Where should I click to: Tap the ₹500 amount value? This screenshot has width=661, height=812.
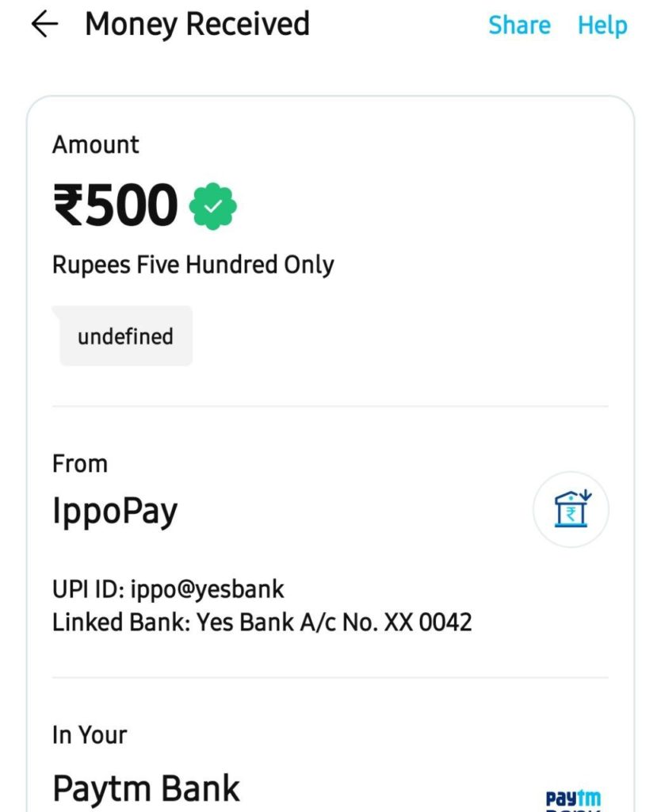tap(115, 205)
